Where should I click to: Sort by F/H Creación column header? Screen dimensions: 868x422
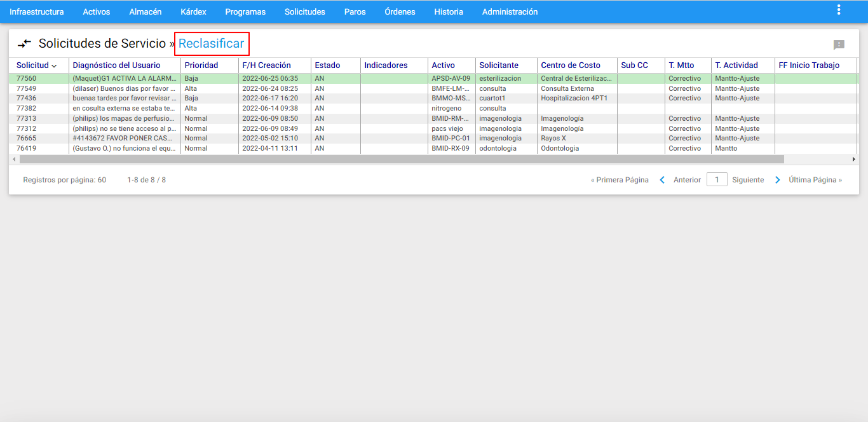pyautogui.click(x=266, y=65)
